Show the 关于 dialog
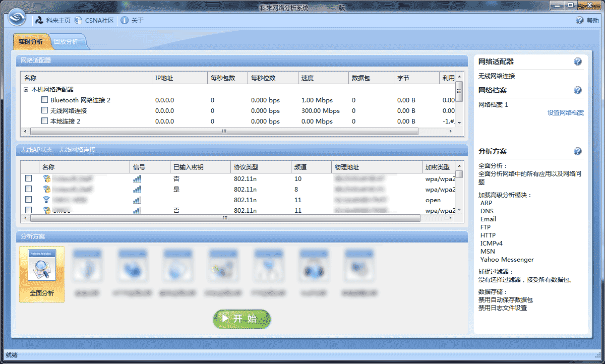This screenshot has height=364, width=605. pyautogui.click(x=132, y=21)
